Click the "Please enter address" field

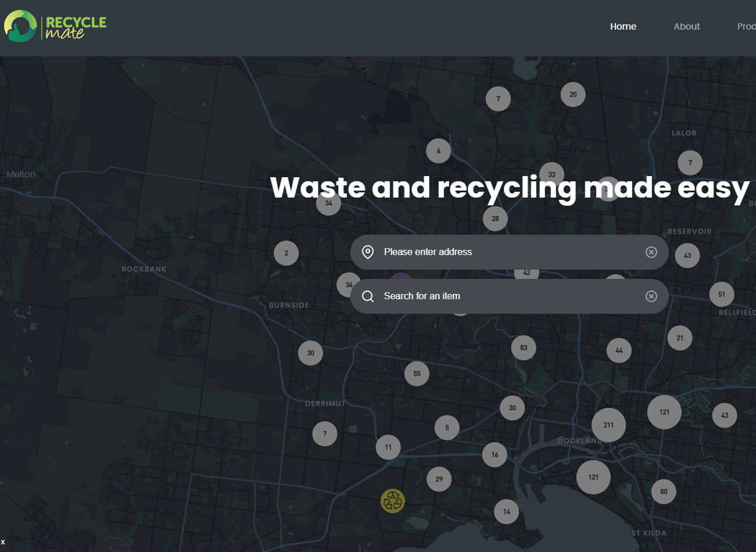(x=506, y=252)
